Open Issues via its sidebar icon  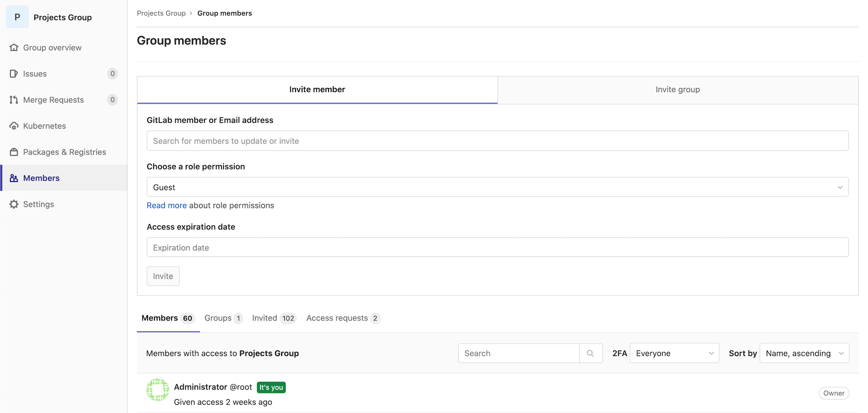(x=14, y=74)
